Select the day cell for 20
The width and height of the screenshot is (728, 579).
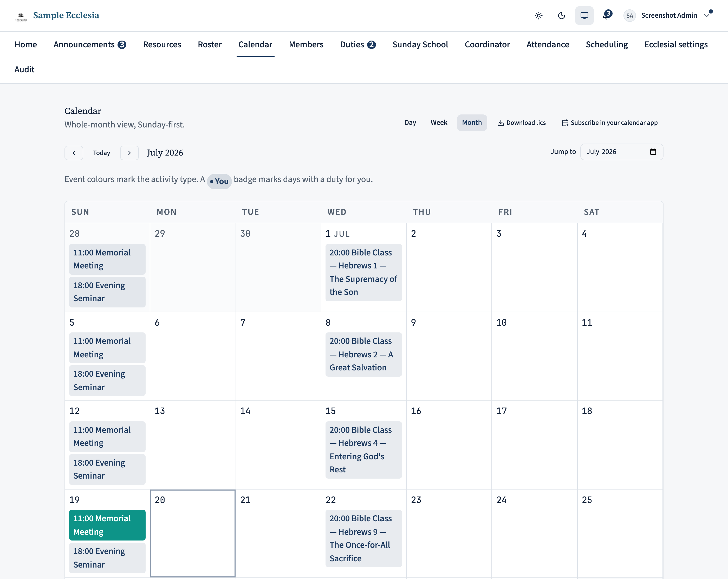pos(193,533)
